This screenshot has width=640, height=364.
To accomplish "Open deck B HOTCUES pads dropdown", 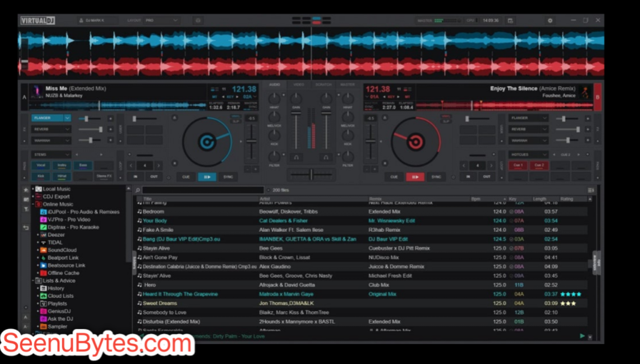I will pos(527,154).
